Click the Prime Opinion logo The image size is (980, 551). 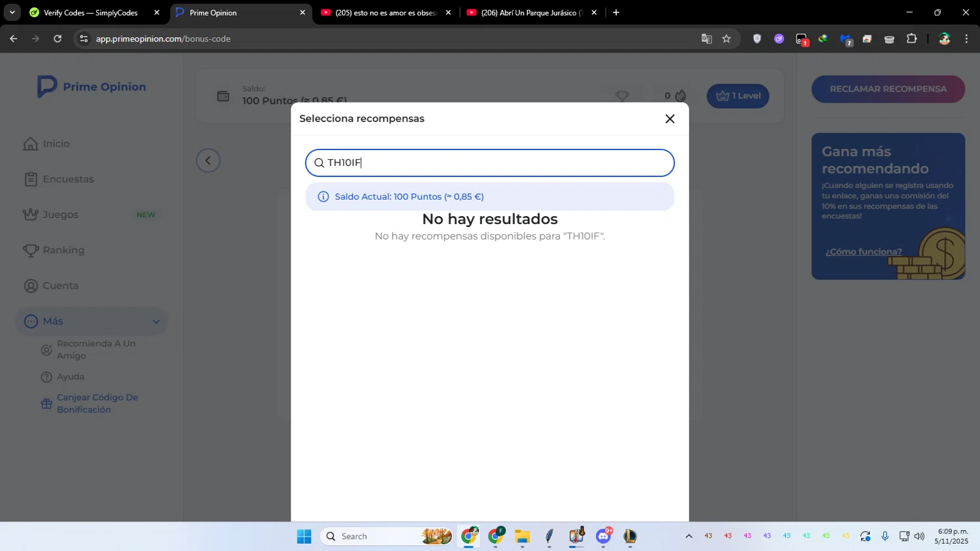[x=91, y=87]
